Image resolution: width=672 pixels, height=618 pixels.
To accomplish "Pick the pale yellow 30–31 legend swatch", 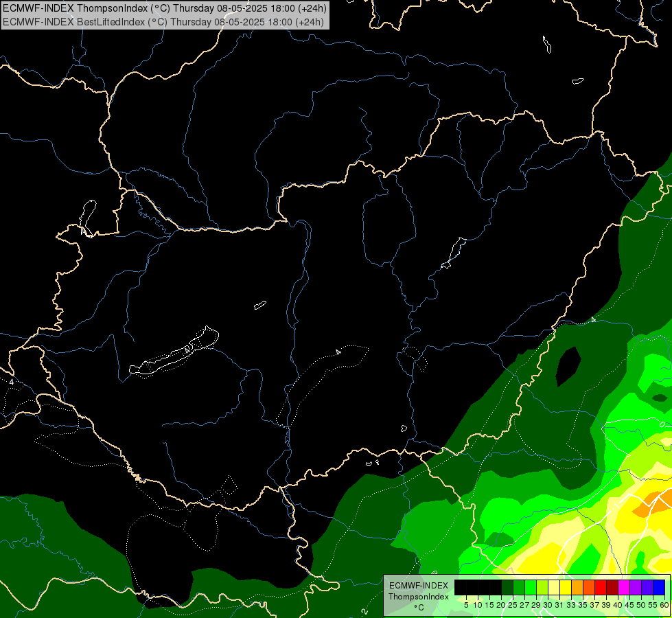I will pos(554,587).
